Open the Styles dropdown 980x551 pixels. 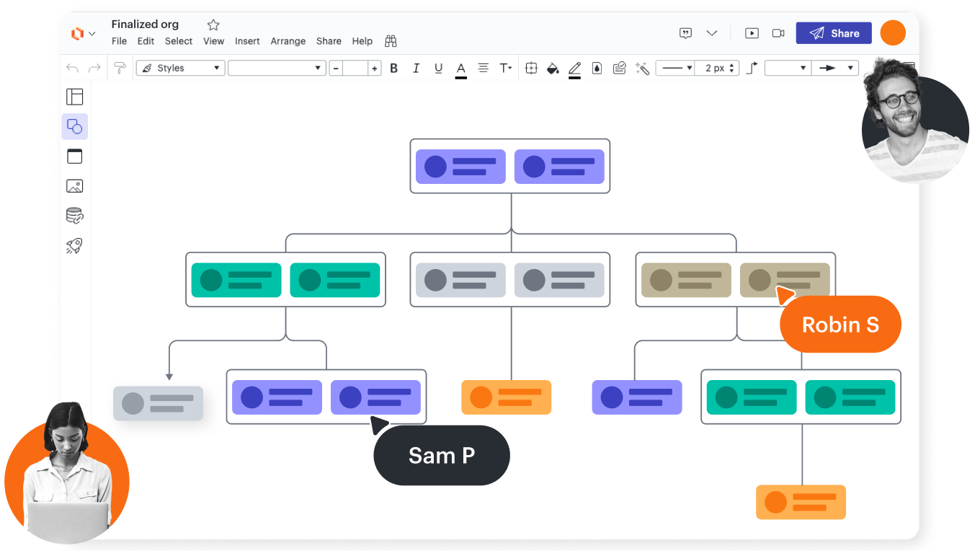click(x=181, y=68)
